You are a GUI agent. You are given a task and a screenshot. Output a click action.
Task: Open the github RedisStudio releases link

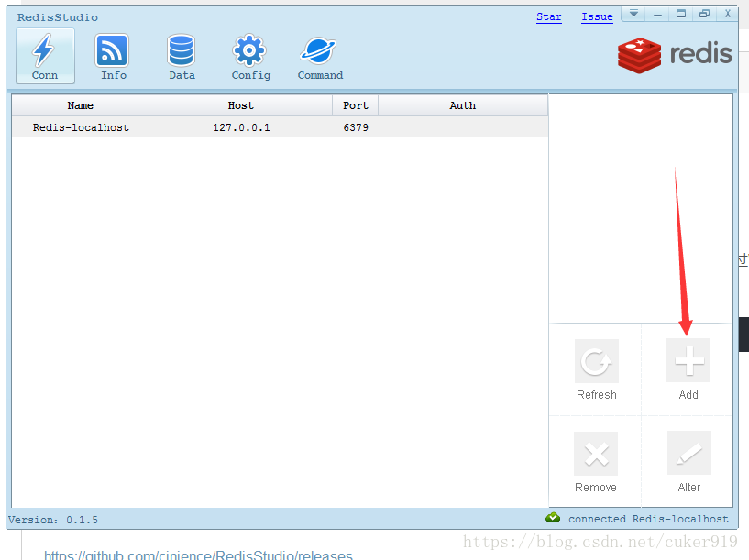click(198, 555)
